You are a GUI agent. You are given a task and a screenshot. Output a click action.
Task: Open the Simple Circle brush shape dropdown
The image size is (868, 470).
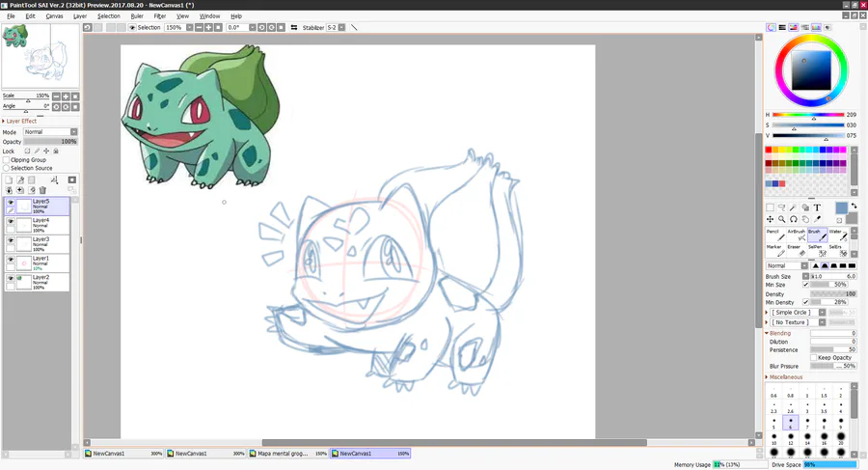click(x=822, y=313)
